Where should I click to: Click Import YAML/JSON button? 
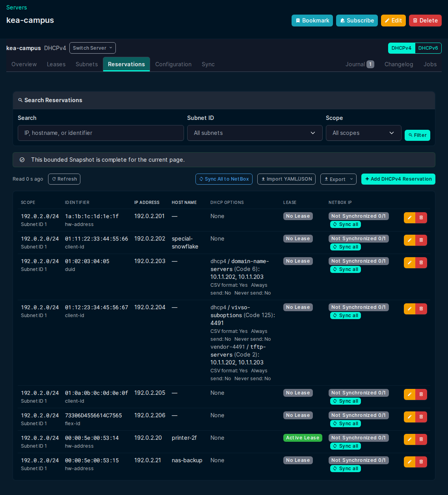pyautogui.click(x=286, y=179)
